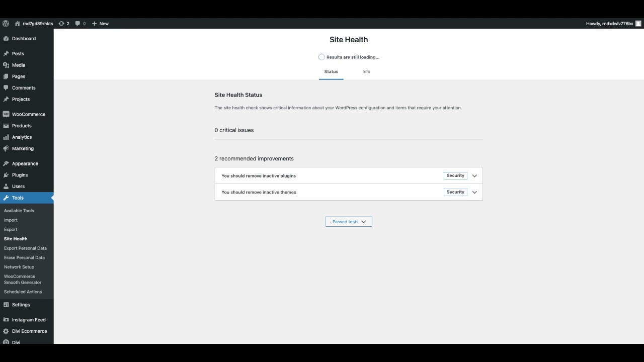Click the WooCommerce logo icon

pyautogui.click(x=6, y=114)
